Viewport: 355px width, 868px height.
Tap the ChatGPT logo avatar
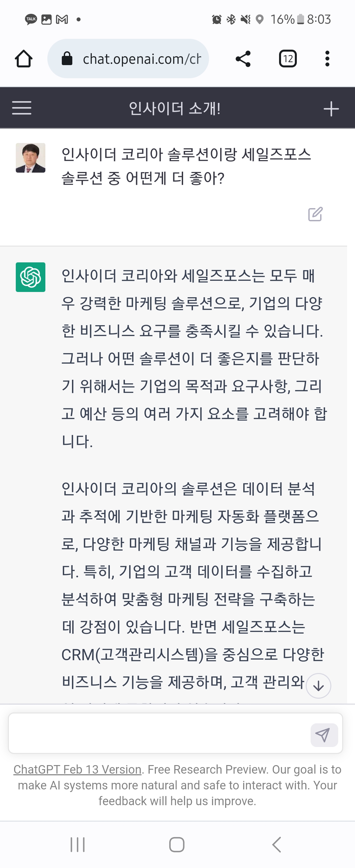point(31,277)
